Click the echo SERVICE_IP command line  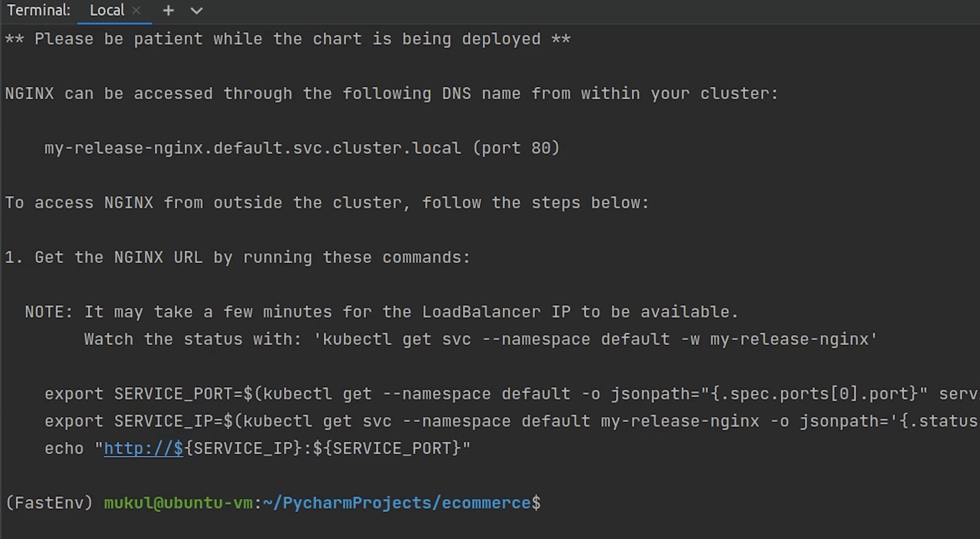tap(257, 448)
